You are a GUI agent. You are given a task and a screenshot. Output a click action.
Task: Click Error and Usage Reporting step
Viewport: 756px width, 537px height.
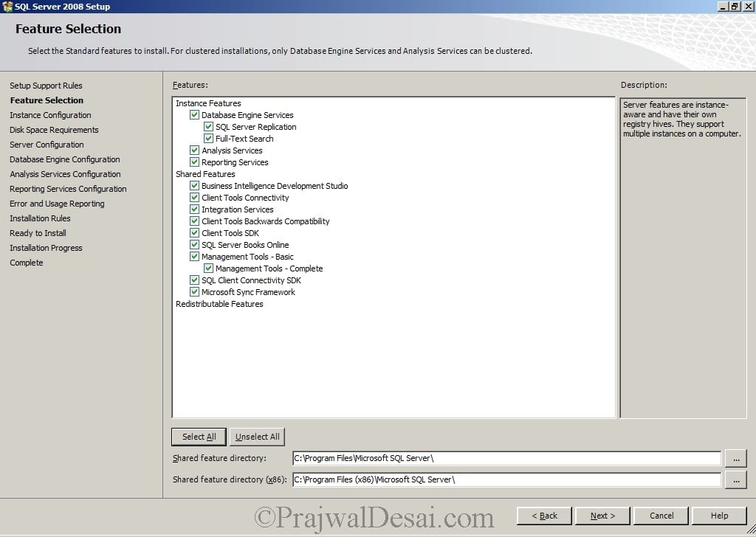click(57, 204)
